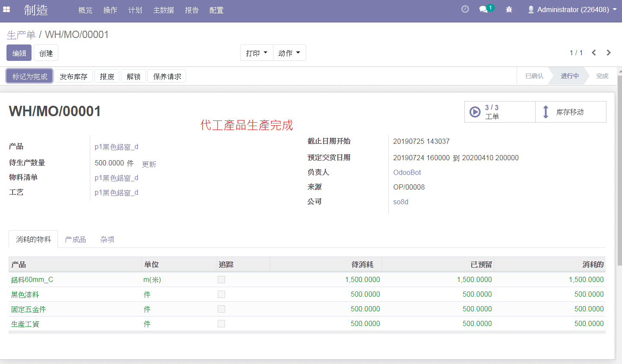The height and width of the screenshot is (364, 622).
Task: Click the 1 / 1 pager counter
Action: click(x=576, y=53)
